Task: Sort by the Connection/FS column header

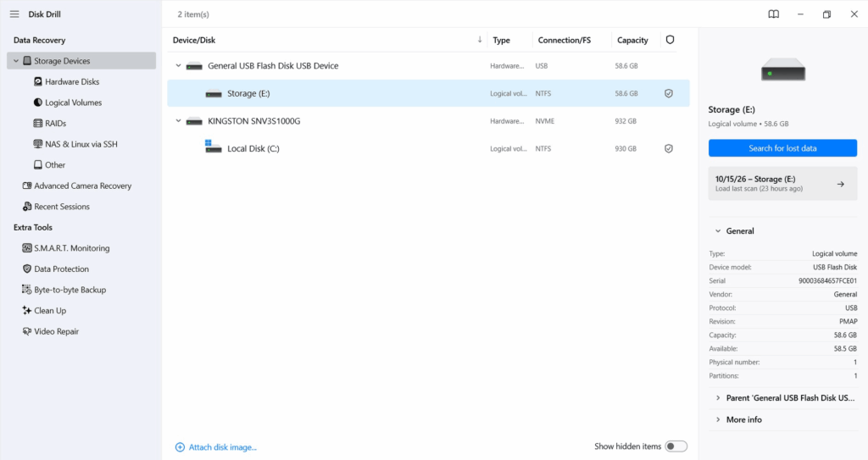Action: click(x=564, y=41)
